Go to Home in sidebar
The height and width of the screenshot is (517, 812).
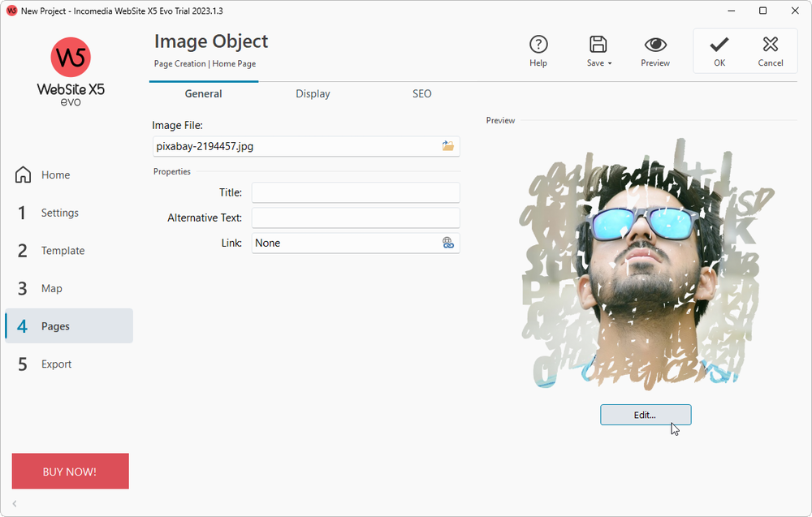click(x=55, y=174)
